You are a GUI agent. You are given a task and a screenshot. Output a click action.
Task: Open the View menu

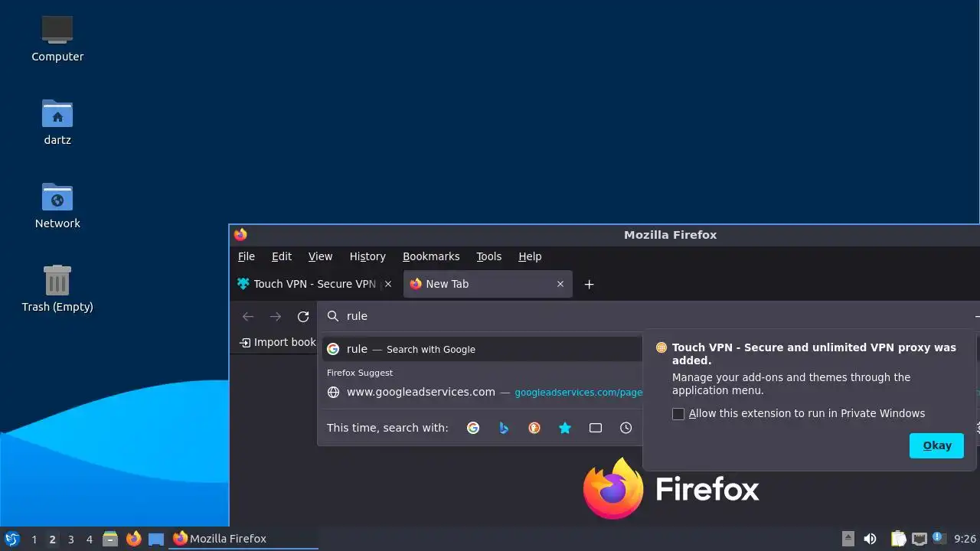tap(320, 256)
